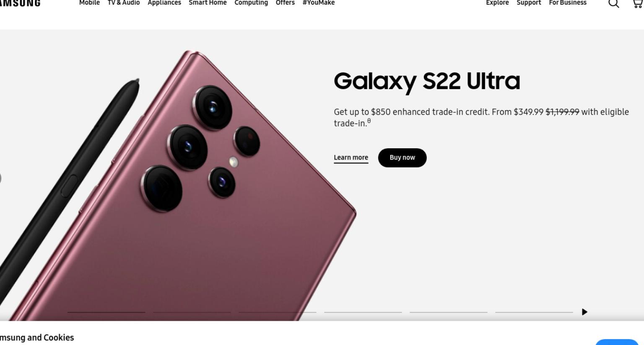Image resolution: width=644 pixels, height=345 pixels.
Task: Expand the TV & Audio menu
Action: [x=124, y=3]
